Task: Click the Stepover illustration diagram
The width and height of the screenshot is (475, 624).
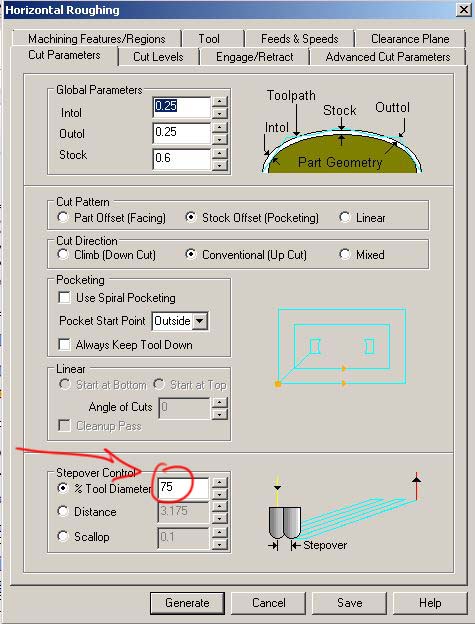Action: (x=344, y=512)
